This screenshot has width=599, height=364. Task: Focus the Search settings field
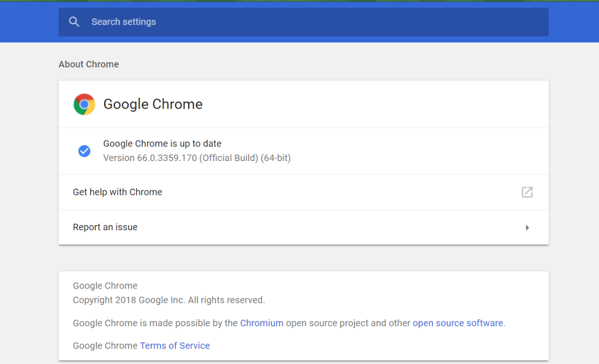coord(303,22)
